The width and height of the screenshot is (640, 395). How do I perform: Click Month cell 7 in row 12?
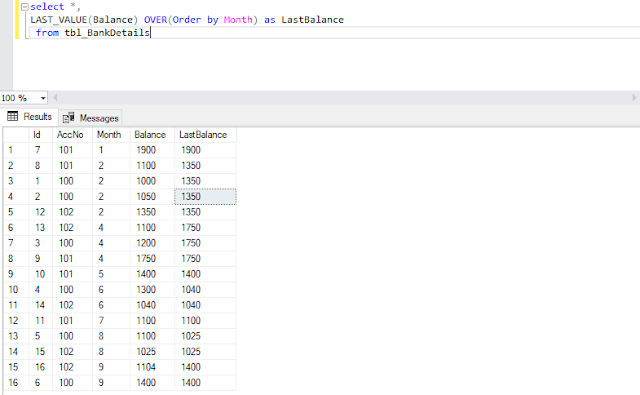click(x=111, y=321)
